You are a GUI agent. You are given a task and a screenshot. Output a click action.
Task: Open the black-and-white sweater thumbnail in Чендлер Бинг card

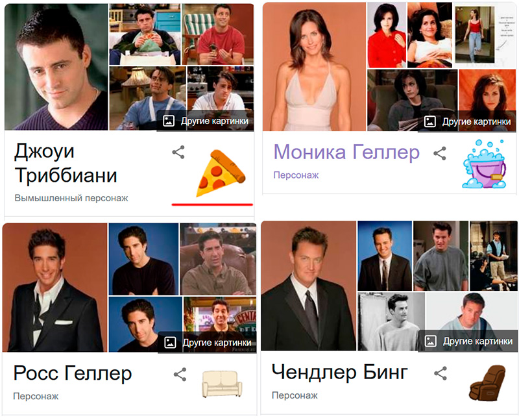[391, 321]
